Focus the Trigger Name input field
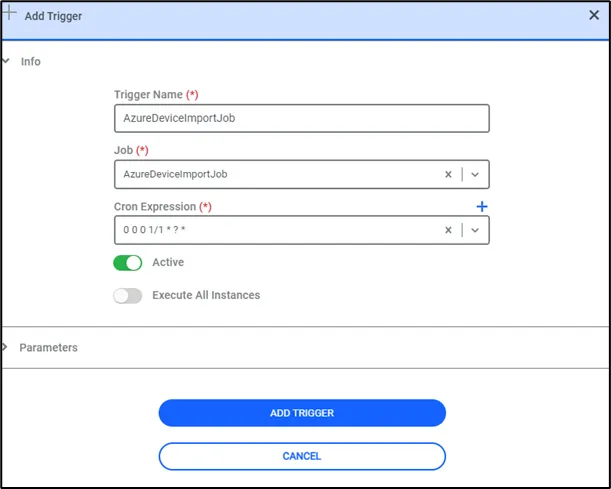This screenshot has height=489, width=611. click(302, 118)
